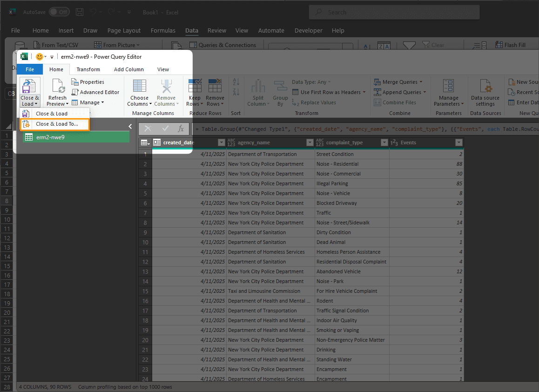Open query Properties
This screenshot has height=392, width=539.
[88, 82]
